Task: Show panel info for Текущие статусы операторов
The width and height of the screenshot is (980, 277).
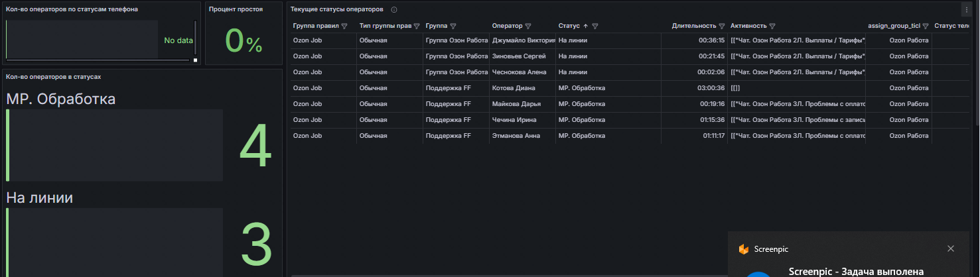Action: 394,10
